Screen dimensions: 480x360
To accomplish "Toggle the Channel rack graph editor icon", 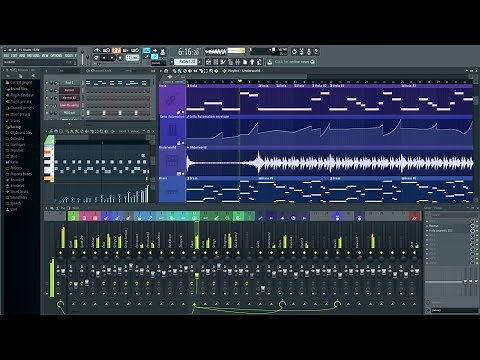I will coord(153,71).
